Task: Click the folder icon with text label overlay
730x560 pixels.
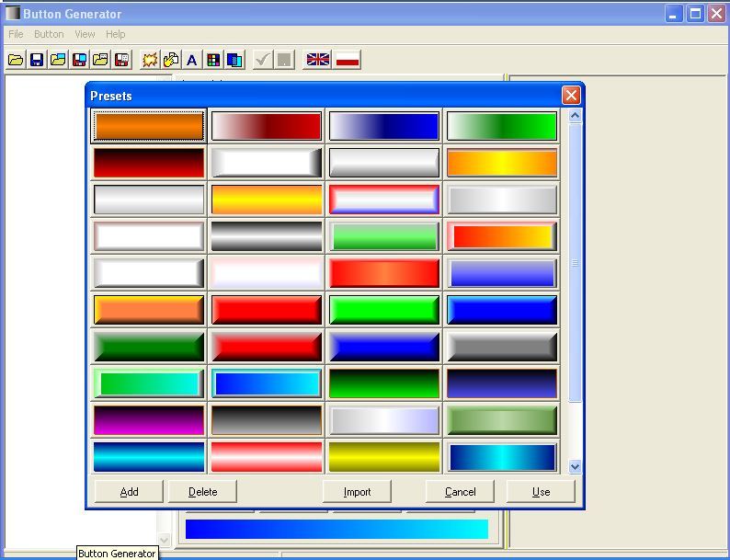Action: 100,60
